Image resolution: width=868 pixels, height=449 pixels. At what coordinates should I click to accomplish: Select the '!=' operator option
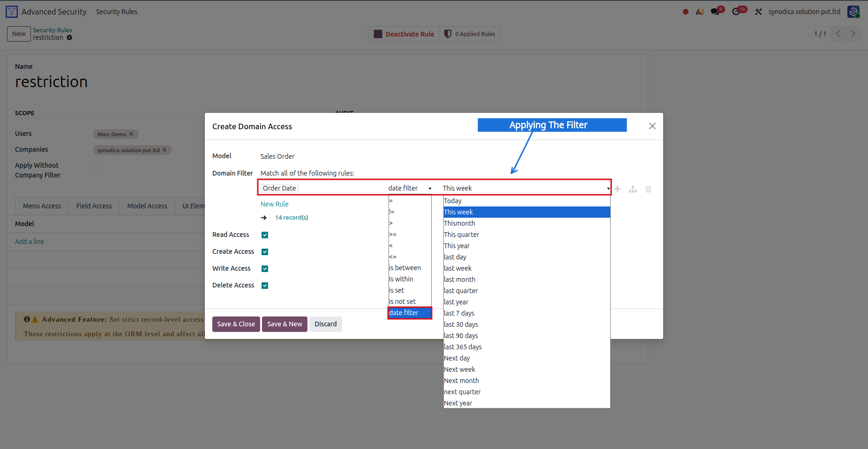pyautogui.click(x=410, y=212)
